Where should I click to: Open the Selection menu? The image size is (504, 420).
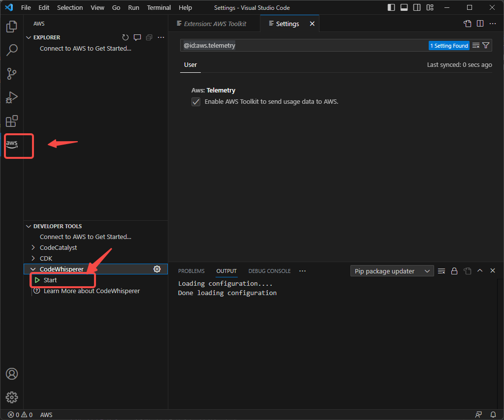point(70,7)
